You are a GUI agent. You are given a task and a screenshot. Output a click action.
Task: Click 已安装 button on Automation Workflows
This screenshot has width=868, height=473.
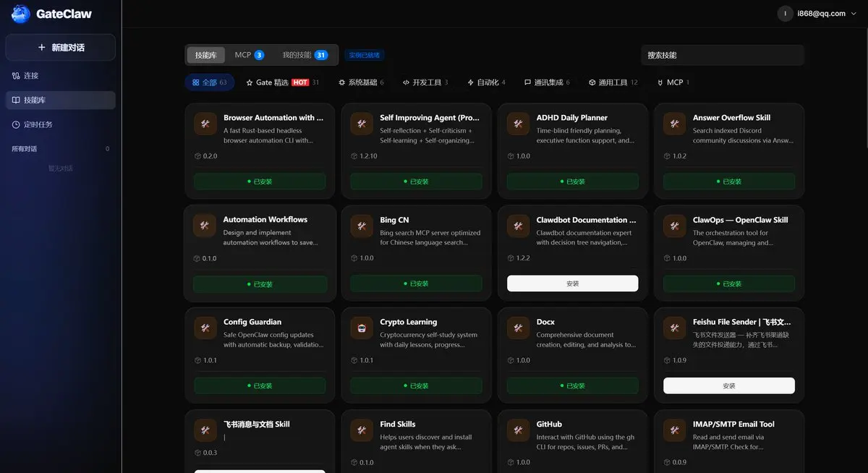260,284
